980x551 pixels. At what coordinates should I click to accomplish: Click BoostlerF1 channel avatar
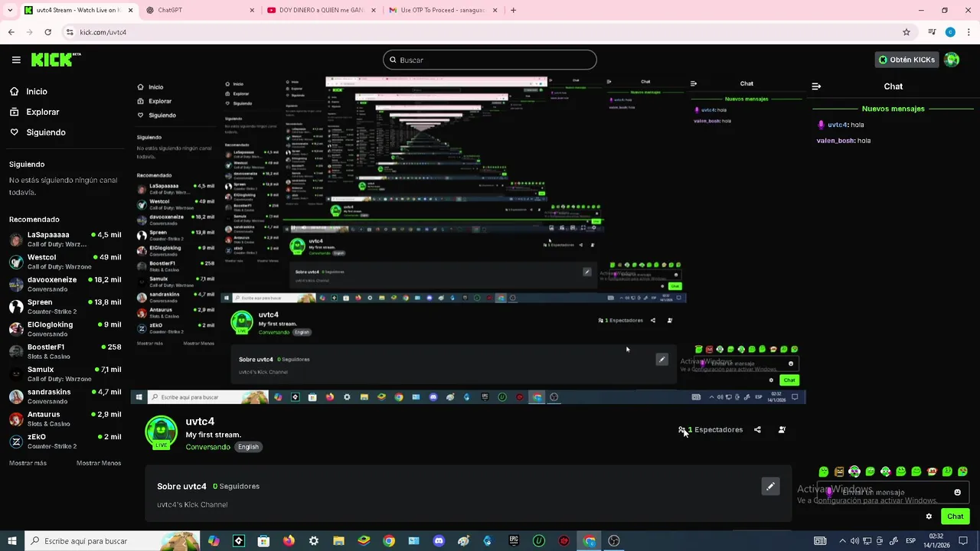tap(16, 351)
